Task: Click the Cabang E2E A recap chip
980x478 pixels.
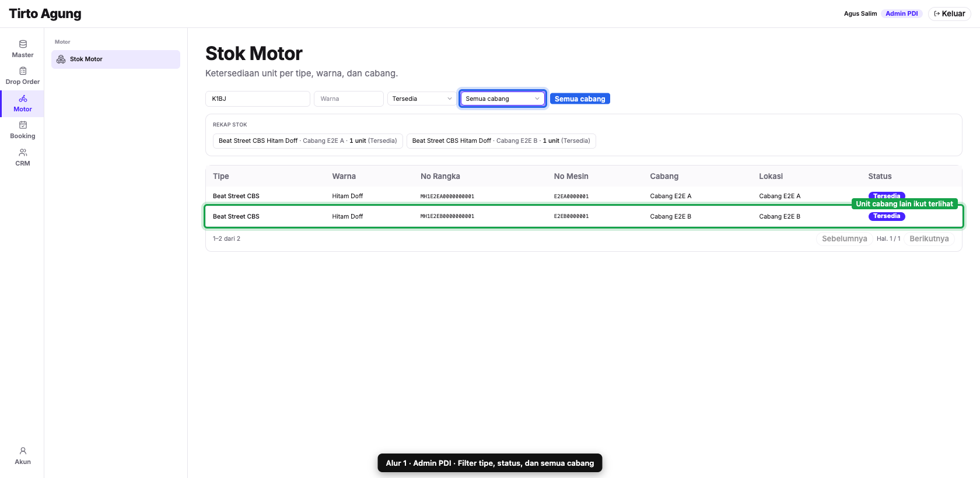Action: point(308,141)
